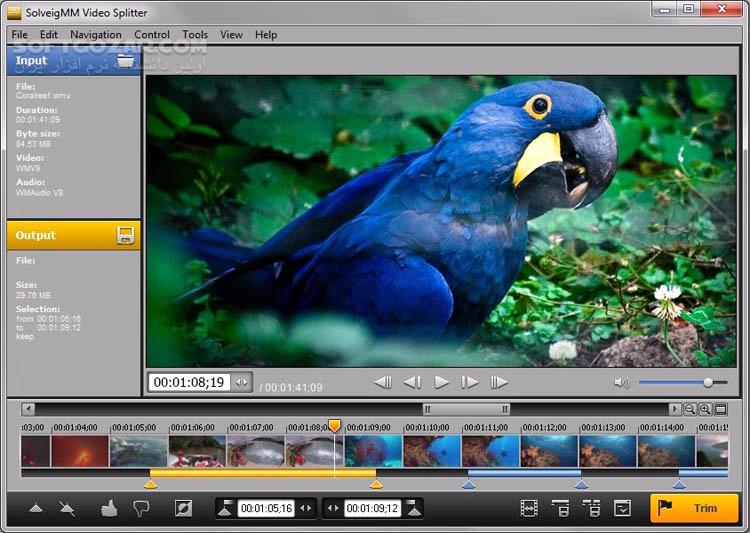Click the orange playhead cursor on the timeline
750x533 pixels.
pyautogui.click(x=334, y=425)
